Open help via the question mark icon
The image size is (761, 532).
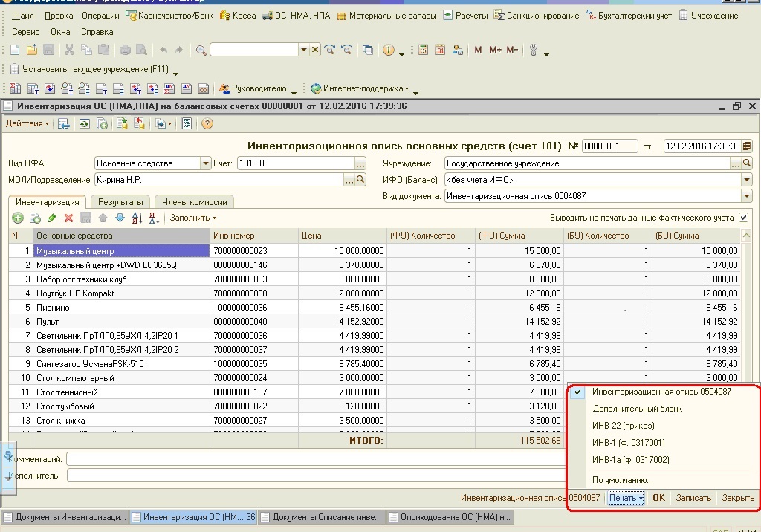[x=207, y=123]
